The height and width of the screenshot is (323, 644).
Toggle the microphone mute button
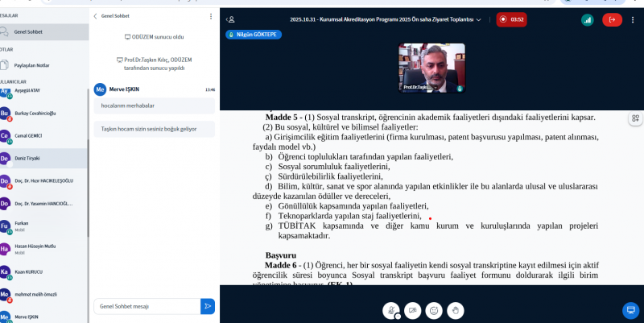392,310
